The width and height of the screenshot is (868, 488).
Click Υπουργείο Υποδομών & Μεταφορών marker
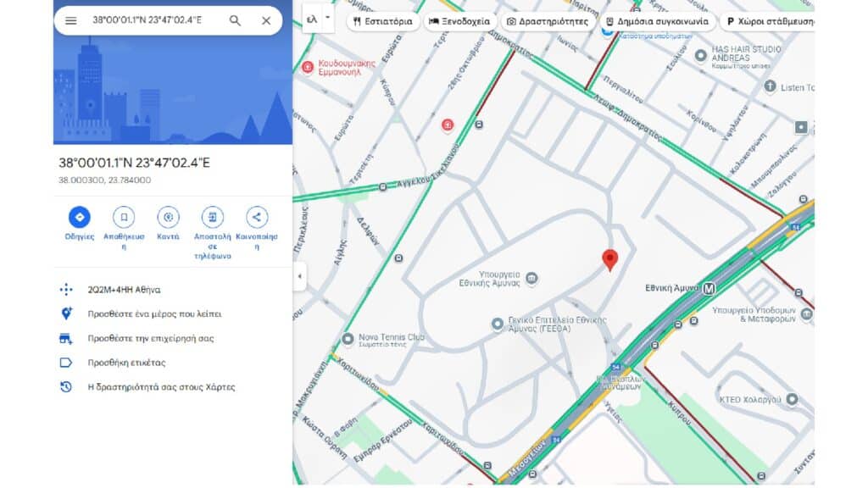point(807,314)
